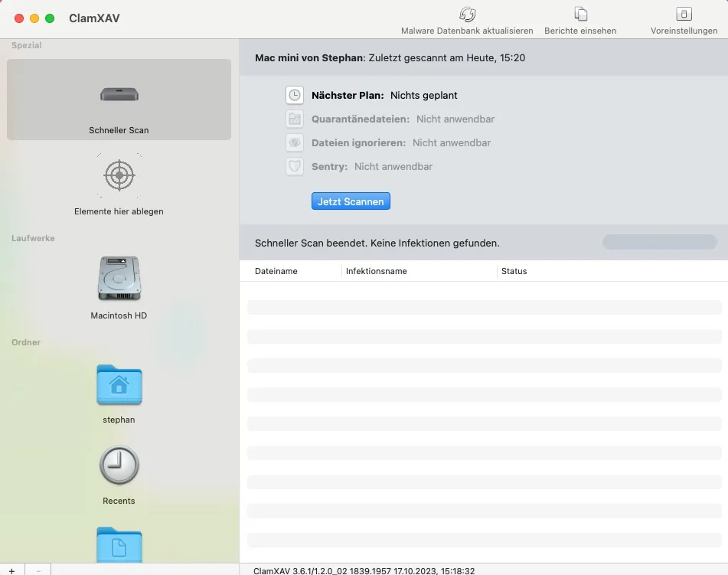Screen dimensions: 728x575
Task: Sort by Status column header
Action: click(x=514, y=271)
